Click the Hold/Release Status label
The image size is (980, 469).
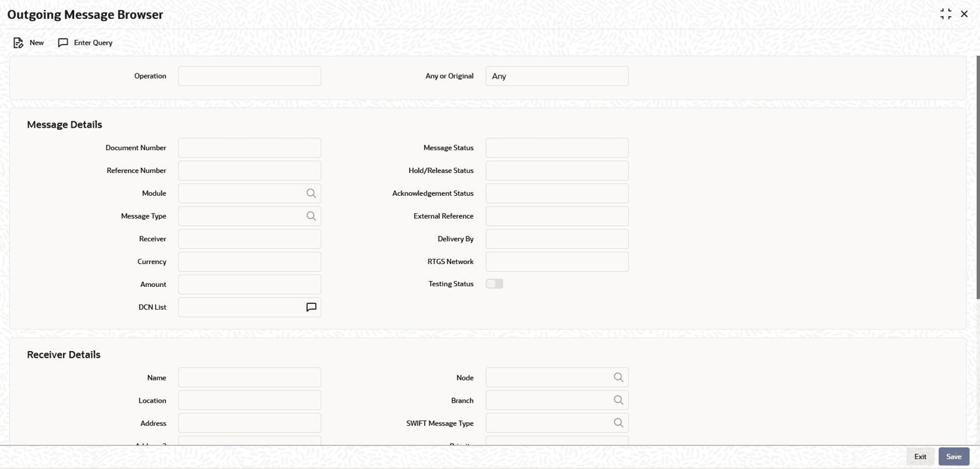[441, 170]
